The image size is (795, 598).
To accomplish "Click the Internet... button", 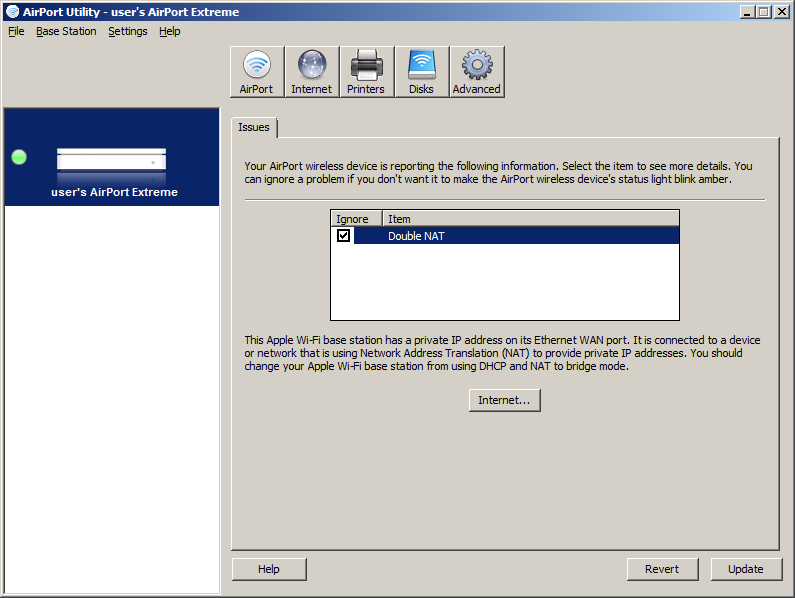I will pos(504,400).
